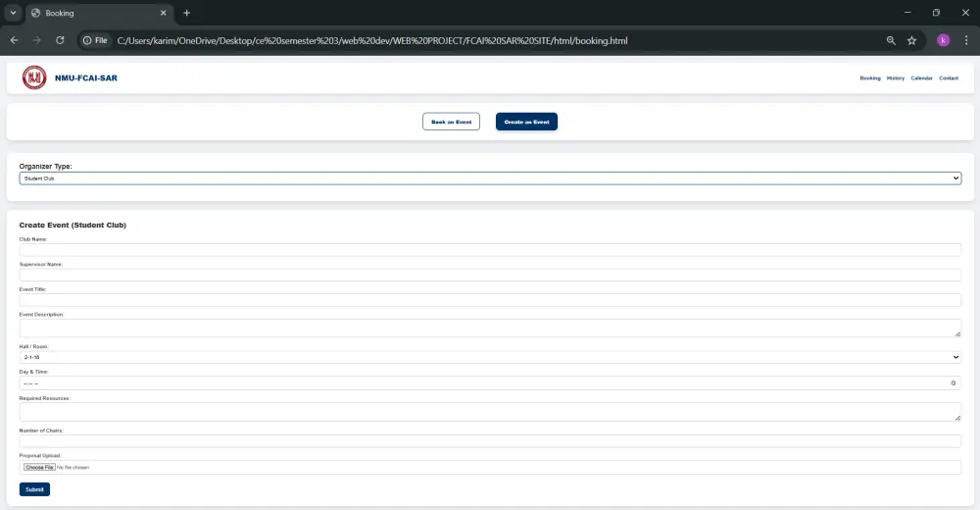Focus the Event Title field
Image resolution: width=980 pixels, height=510 pixels.
[490, 300]
